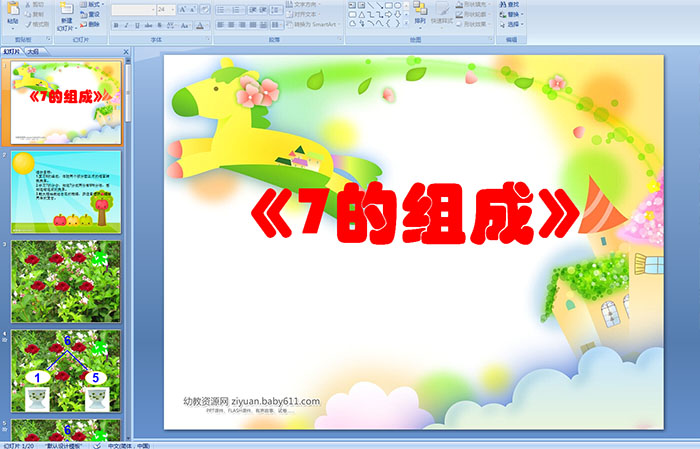Click the Align Text (对齐文本) button

point(304,14)
